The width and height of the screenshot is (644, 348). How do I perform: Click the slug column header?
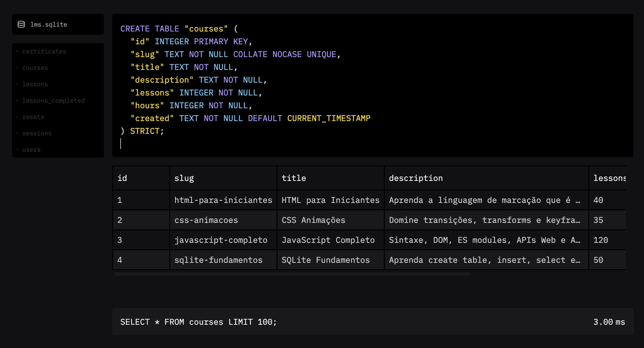[223, 178]
